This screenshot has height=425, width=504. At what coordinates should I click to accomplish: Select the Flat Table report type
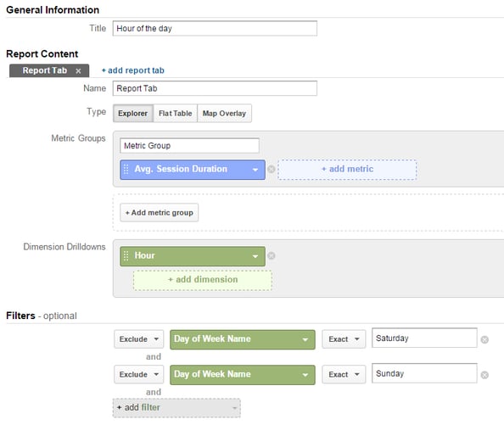click(x=175, y=114)
